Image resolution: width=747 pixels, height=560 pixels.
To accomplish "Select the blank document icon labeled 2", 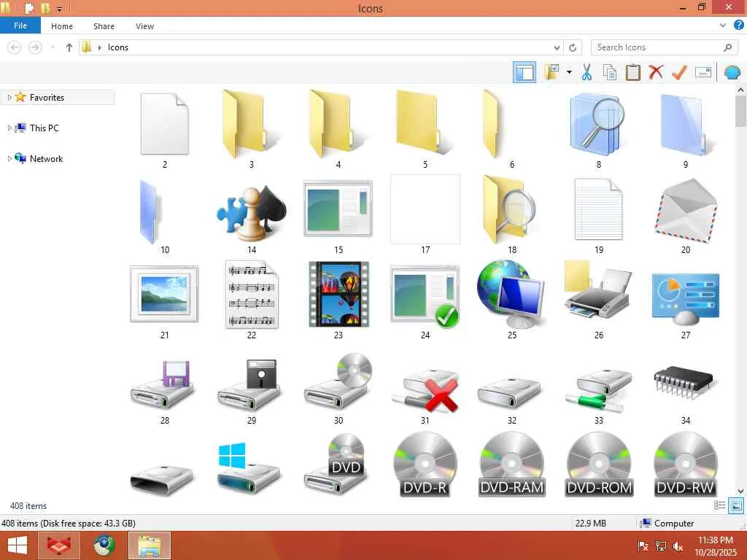I will pos(165,124).
